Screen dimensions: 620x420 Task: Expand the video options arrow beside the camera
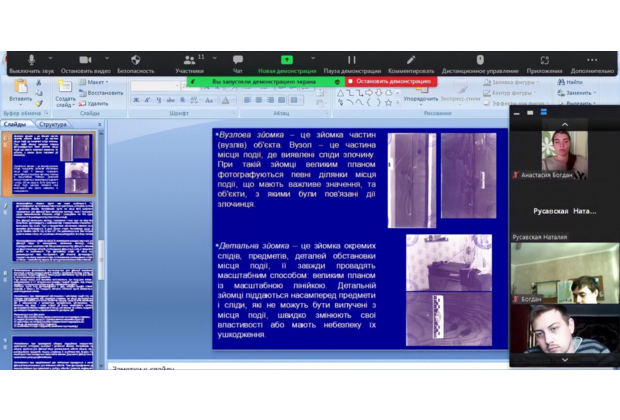pos(104,59)
